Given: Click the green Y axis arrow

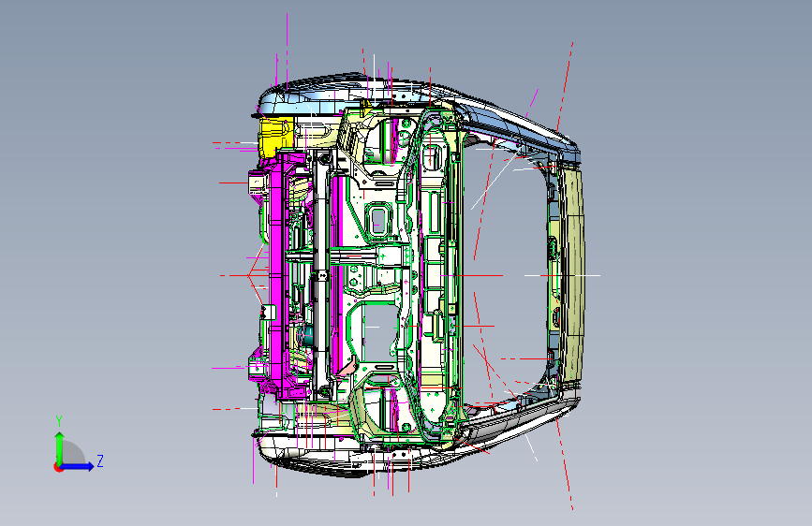Looking at the screenshot, I should (x=60, y=448).
